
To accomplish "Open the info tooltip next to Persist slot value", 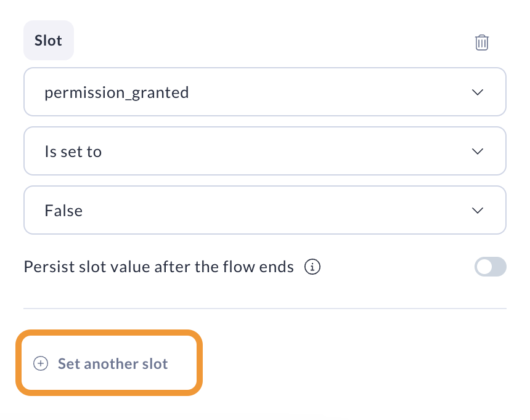I will click(312, 267).
